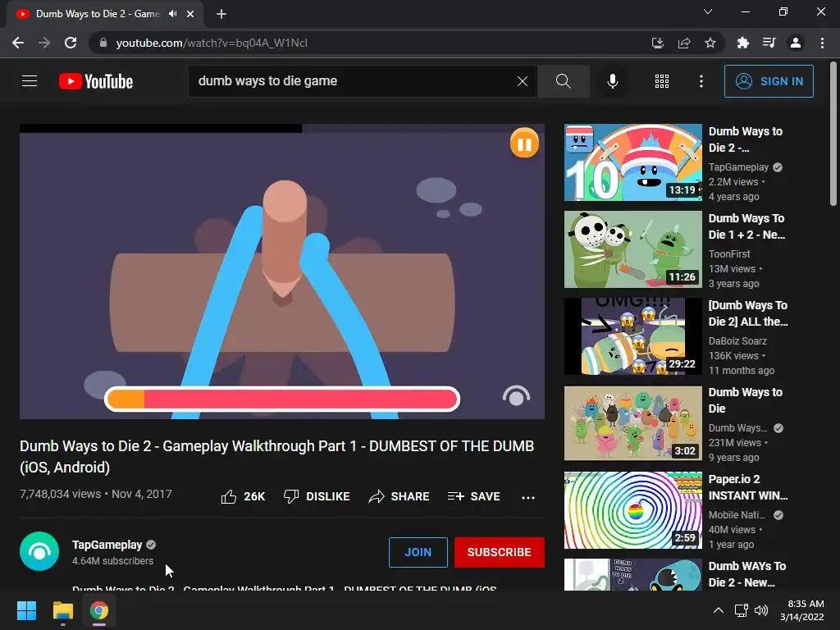
Task: Select the Dumb Ways to Die 2 tab
Action: [x=104, y=14]
